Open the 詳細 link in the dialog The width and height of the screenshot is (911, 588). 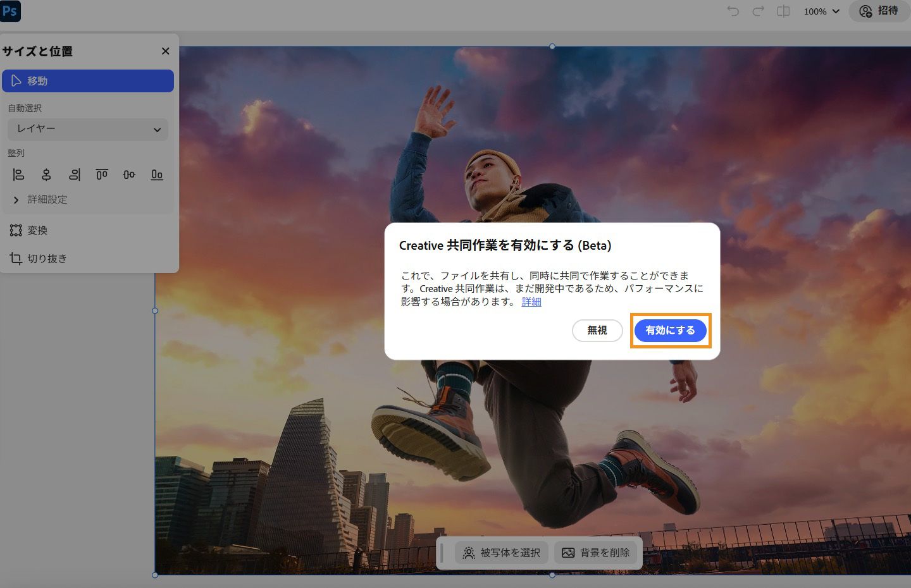pos(531,302)
